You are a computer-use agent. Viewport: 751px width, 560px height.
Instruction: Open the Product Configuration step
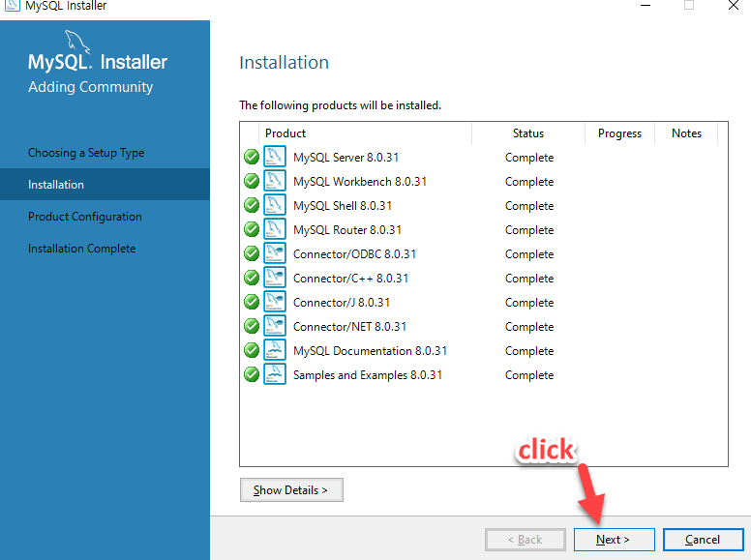click(85, 217)
